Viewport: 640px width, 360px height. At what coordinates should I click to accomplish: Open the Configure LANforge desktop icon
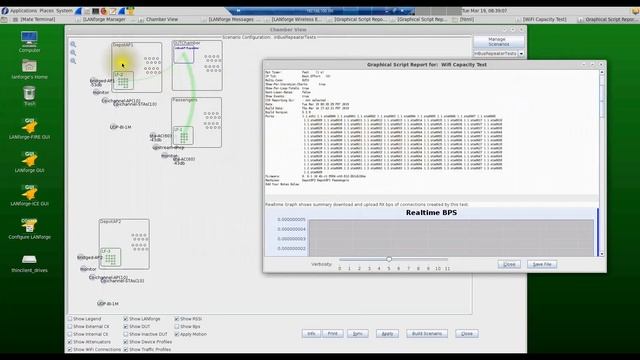(x=29, y=229)
